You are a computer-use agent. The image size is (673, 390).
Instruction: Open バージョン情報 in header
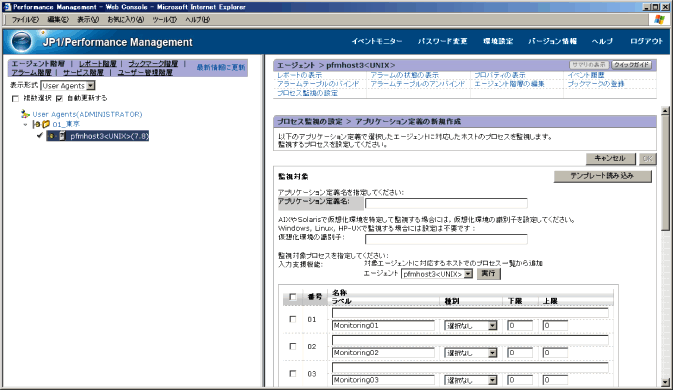pos(552,41)
